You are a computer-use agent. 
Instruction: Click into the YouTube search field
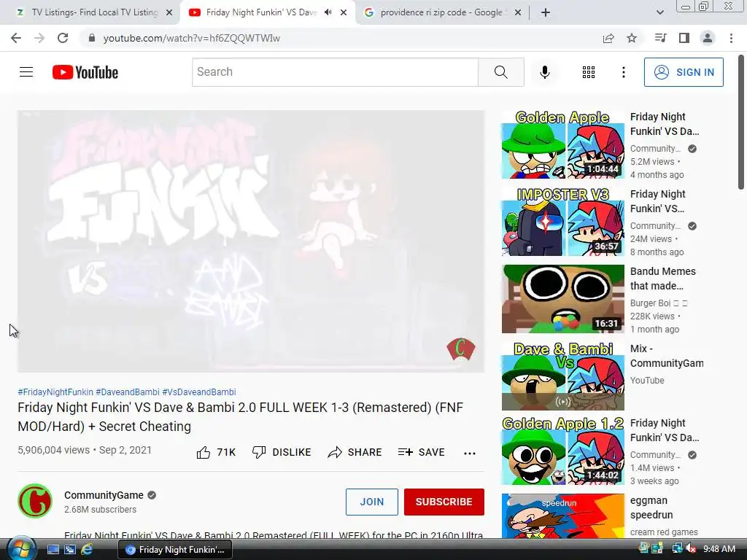click(x=335, y=72)
